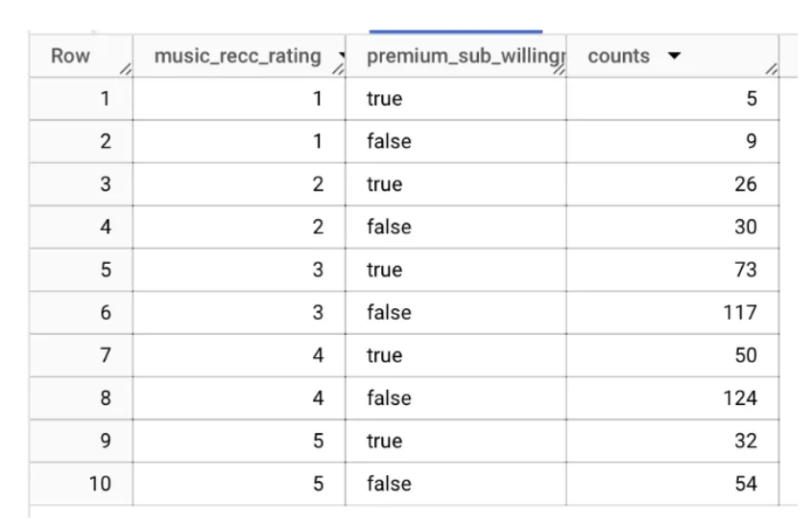Click row number 6

[105, 313]
